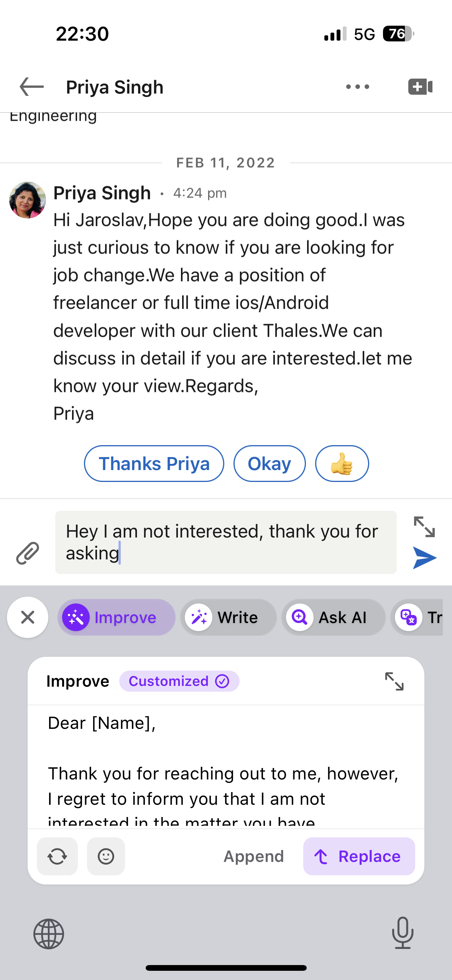
Task: Open the Ask AI tab
Action: [x=333, y=617]
